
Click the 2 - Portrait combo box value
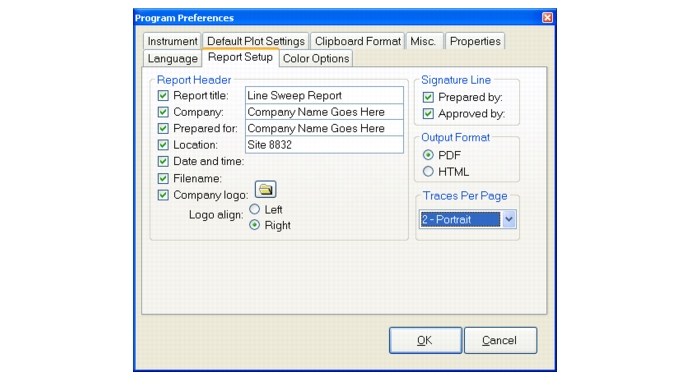(x=460, y=219)
